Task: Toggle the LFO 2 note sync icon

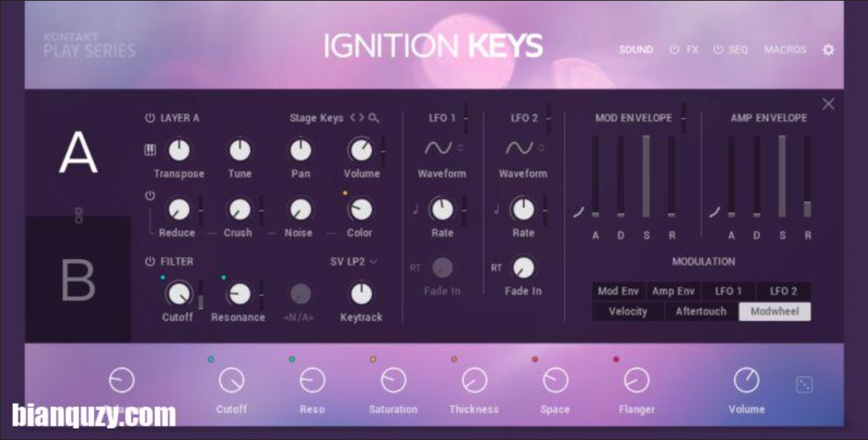Action: click(x=496, y=210)
